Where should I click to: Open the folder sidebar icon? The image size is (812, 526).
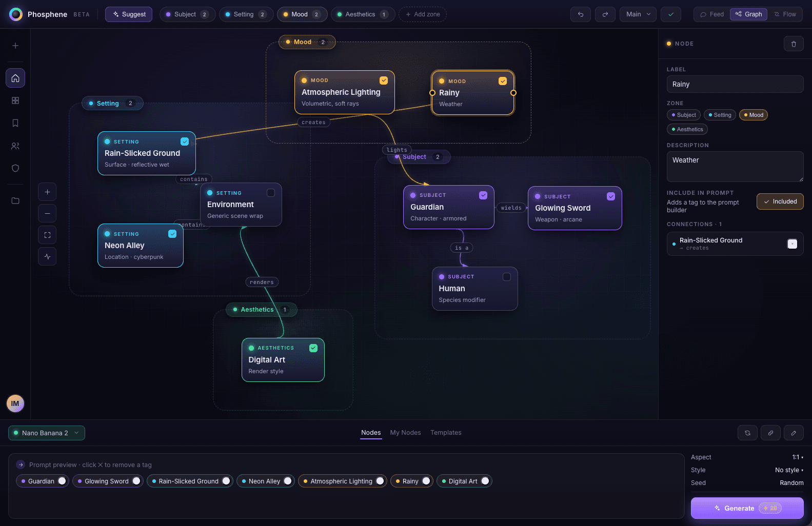point(15,200)
